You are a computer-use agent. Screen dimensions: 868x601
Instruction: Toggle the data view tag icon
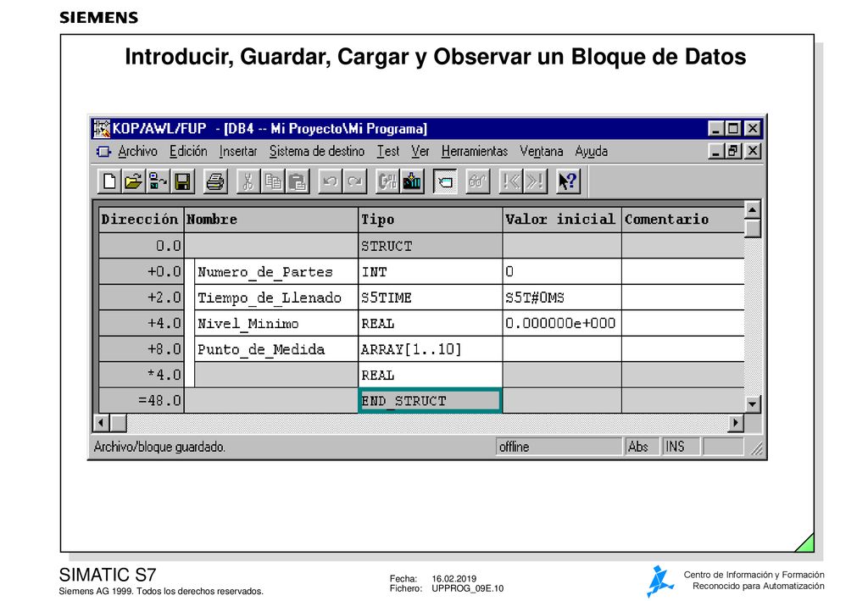(444, 181)
